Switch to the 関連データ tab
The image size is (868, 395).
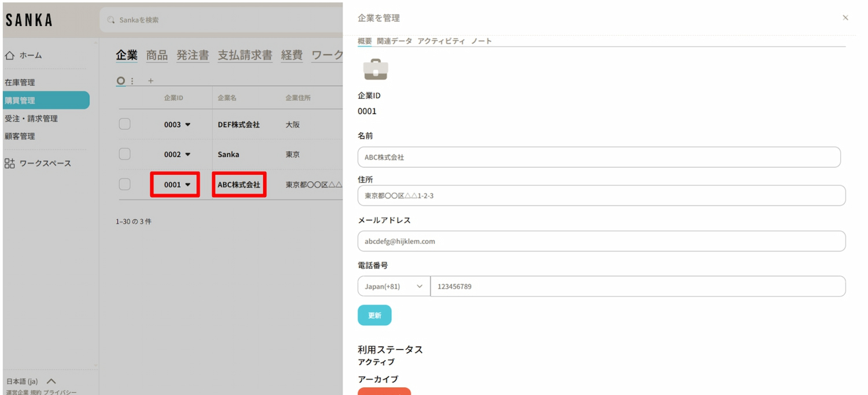pos(394,41)
